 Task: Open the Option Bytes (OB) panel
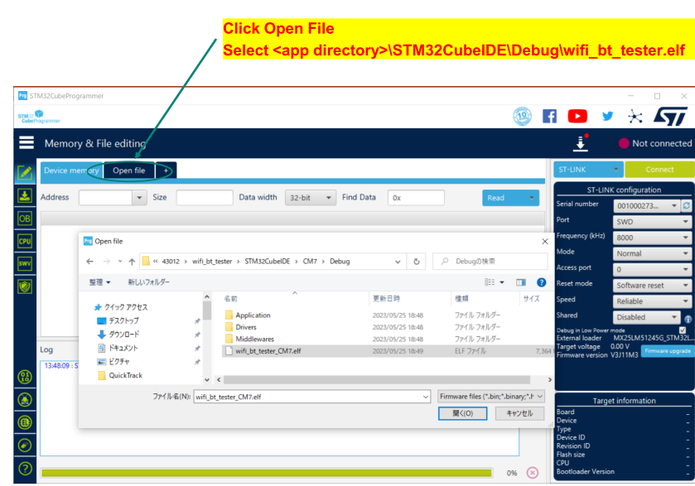25,218
